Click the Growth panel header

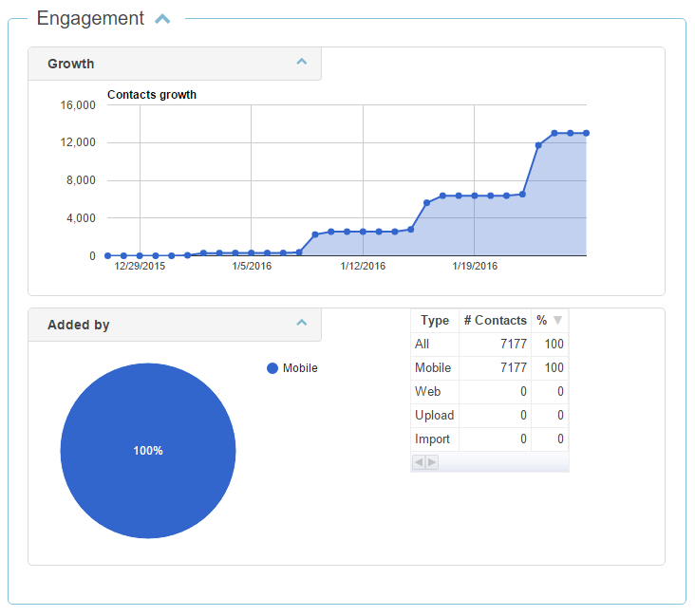pyautogui.click(x=175, y=64)
